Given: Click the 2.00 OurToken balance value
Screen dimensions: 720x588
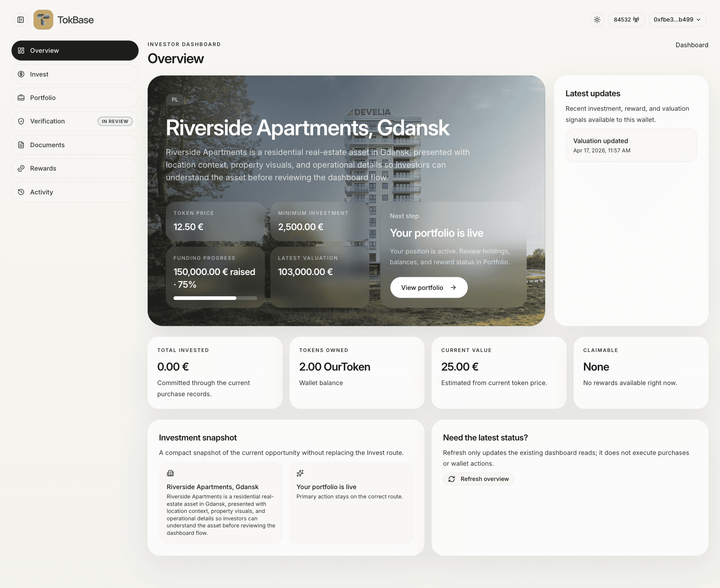Looking at the screenshot, I should click(335, 367).
